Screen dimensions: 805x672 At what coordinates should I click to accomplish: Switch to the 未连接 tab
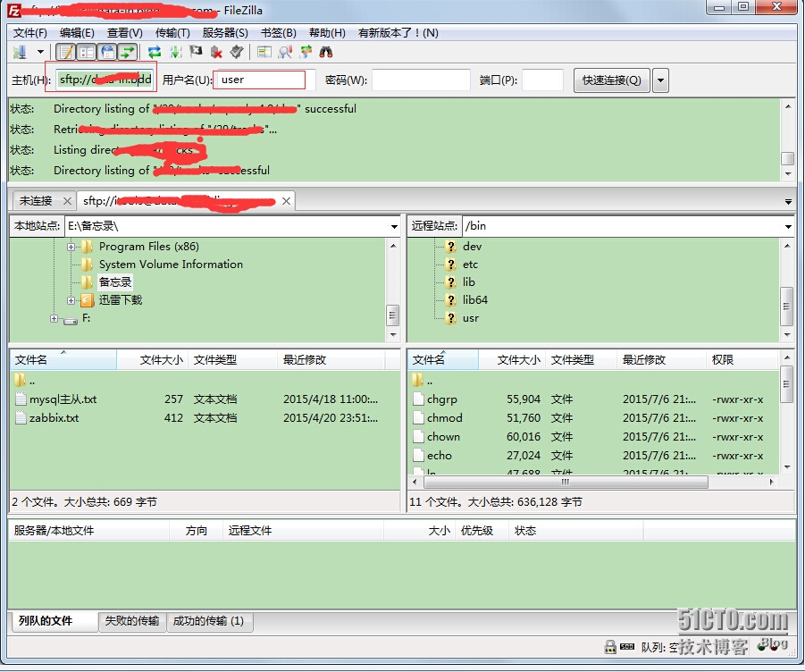click(36, 201)
